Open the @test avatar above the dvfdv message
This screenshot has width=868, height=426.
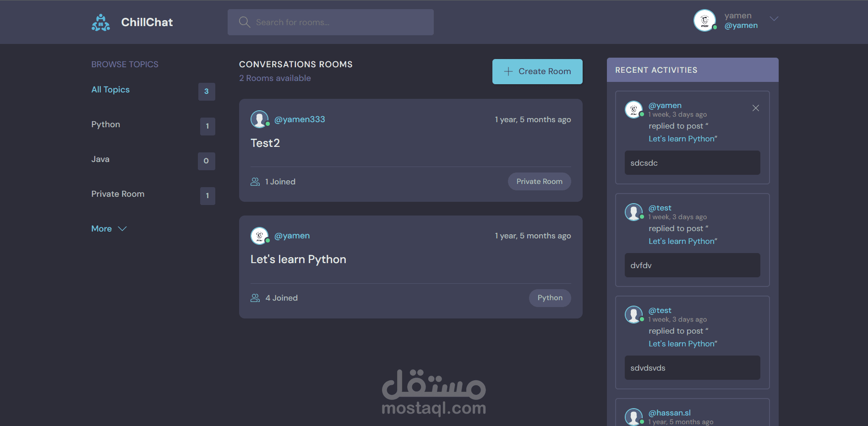pos(634,212)
